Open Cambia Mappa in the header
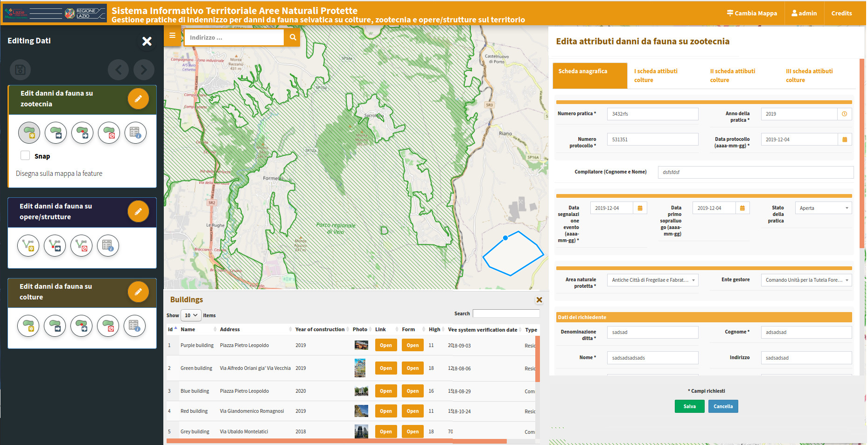This screenshot has height=445, width=868. [752, 13]
